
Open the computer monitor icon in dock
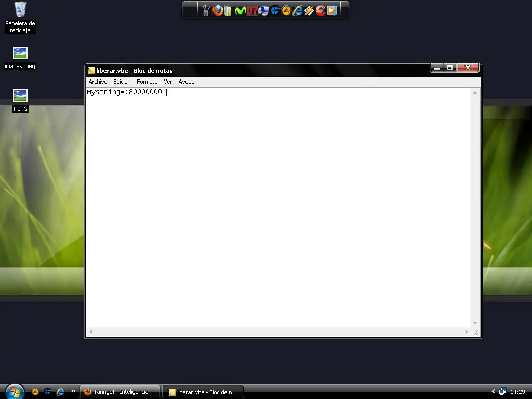point(263,11)
